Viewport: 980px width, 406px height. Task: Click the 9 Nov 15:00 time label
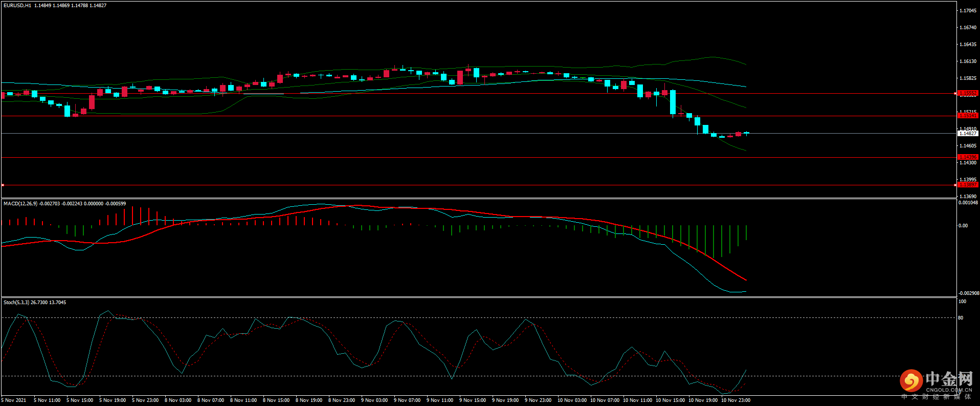[x=473, y=400]
